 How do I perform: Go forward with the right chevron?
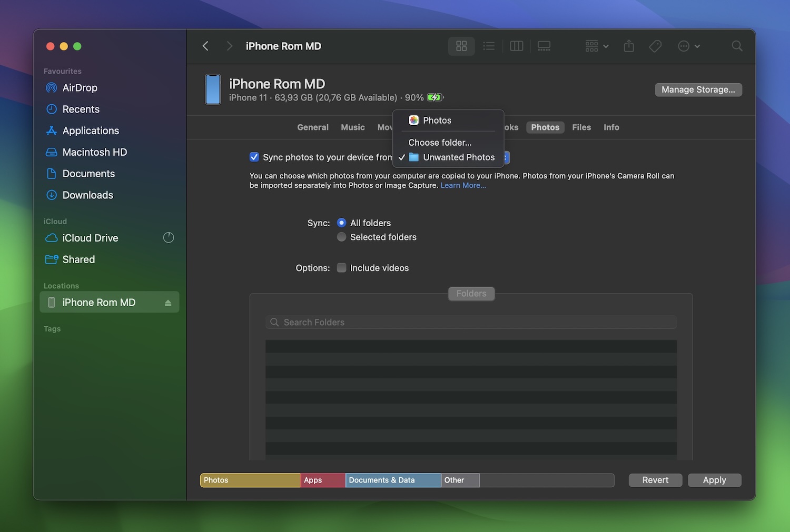click(x=229, y=46)
